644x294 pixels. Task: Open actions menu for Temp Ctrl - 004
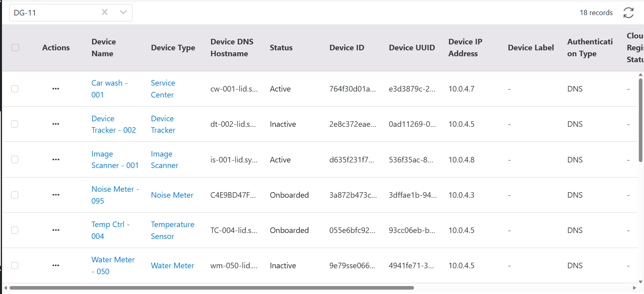point(56,230)
